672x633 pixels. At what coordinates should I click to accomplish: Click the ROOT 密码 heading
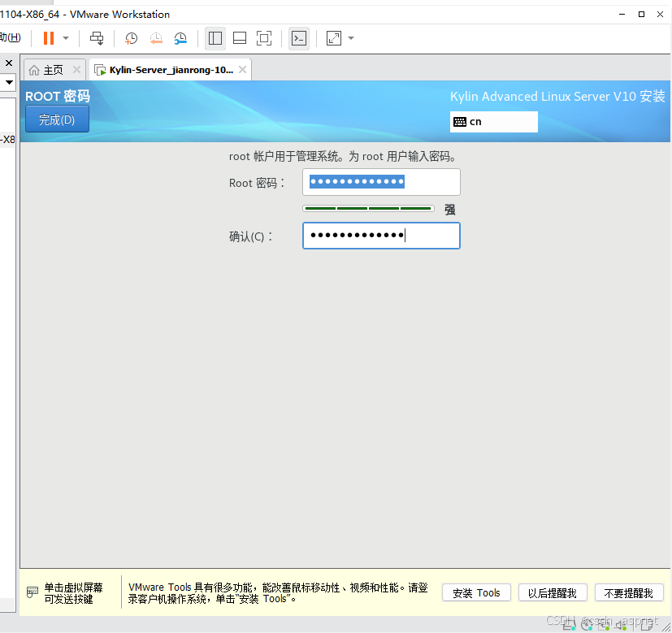click(58, 96)
